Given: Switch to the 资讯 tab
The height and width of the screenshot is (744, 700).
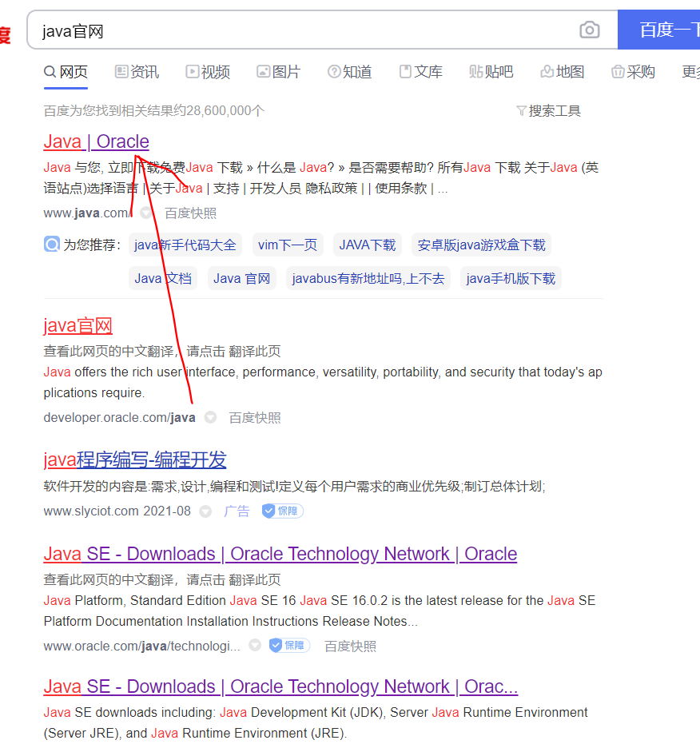Looking at the screenshot, I should [137, 72].
